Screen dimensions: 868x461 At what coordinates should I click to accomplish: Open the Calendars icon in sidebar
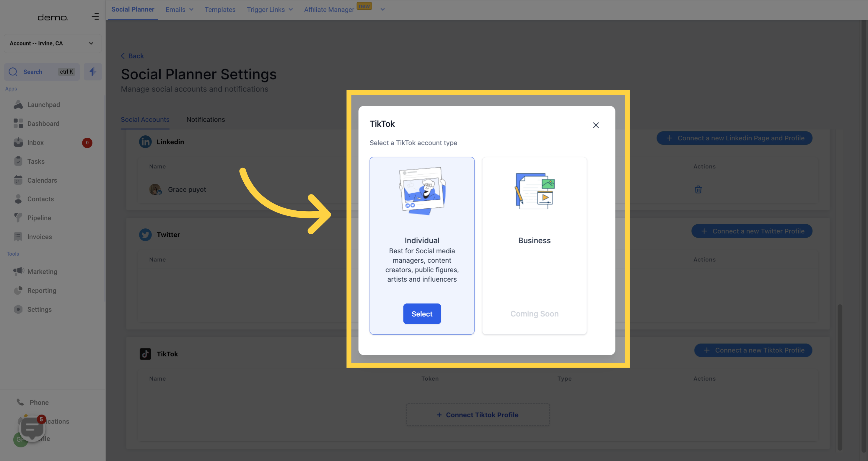18,180
